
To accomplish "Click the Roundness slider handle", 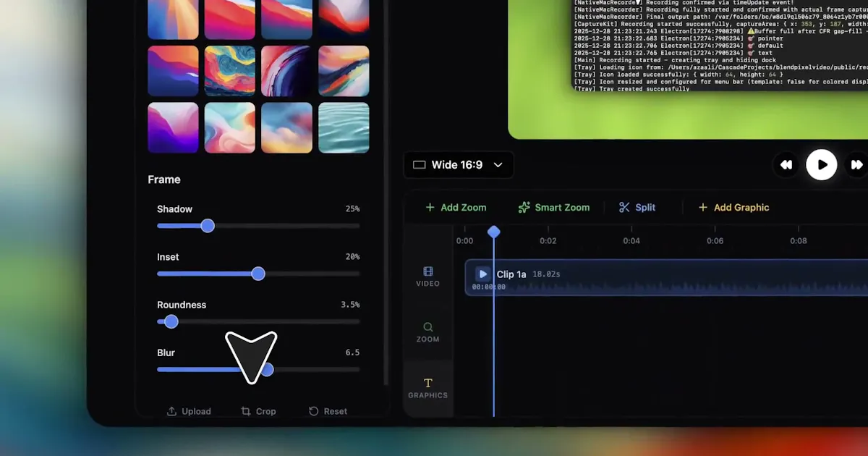I will pyautogui.click(x=171, y=321).
